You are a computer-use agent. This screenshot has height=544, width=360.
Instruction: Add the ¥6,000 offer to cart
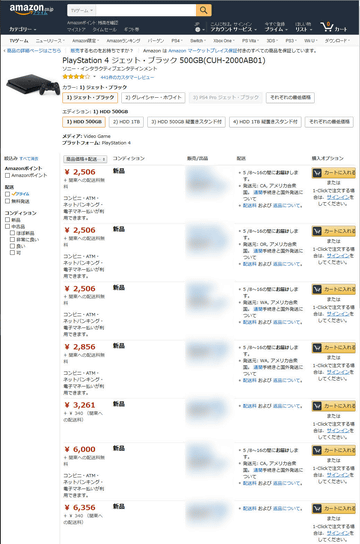334,450
